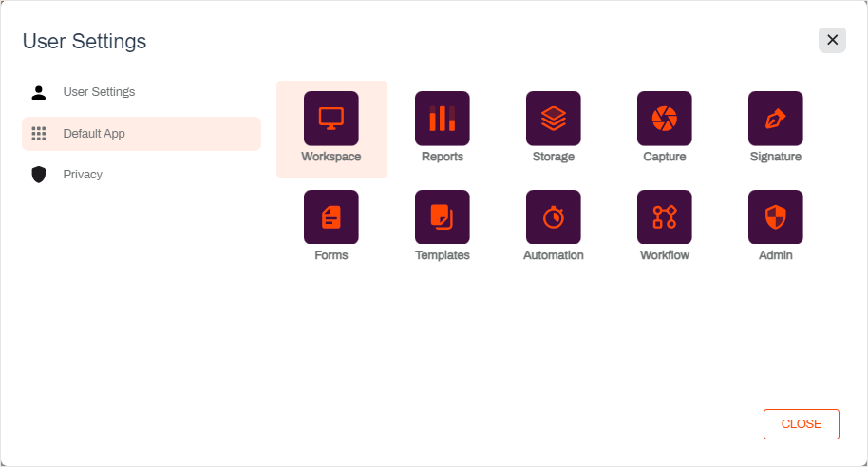Click the Admin label text
Image resolution: width=868 pixels, height=467 pixels.
pos(776,255)
